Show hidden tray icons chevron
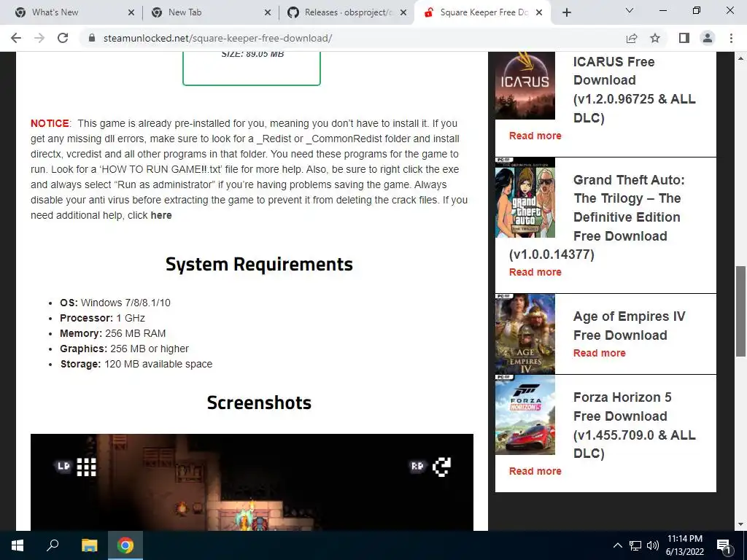Screen dimensions: 747x560 pyautogui.click(x=617, y=545)
